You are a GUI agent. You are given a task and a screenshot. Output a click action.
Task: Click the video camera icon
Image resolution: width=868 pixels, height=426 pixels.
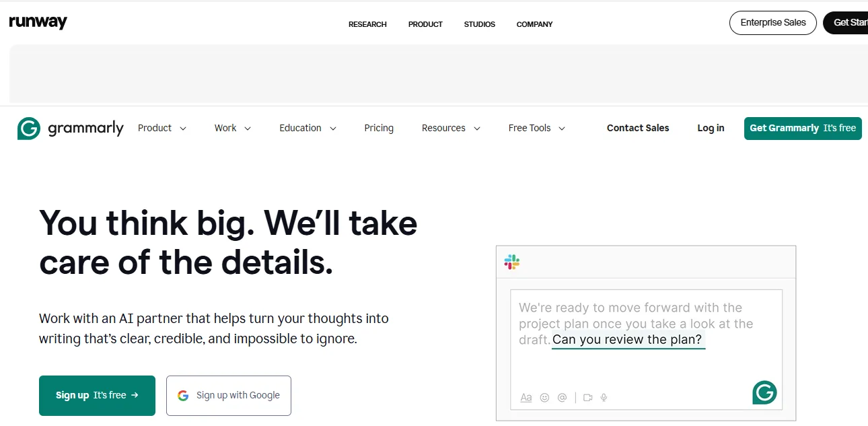click(x=587, y=397)
